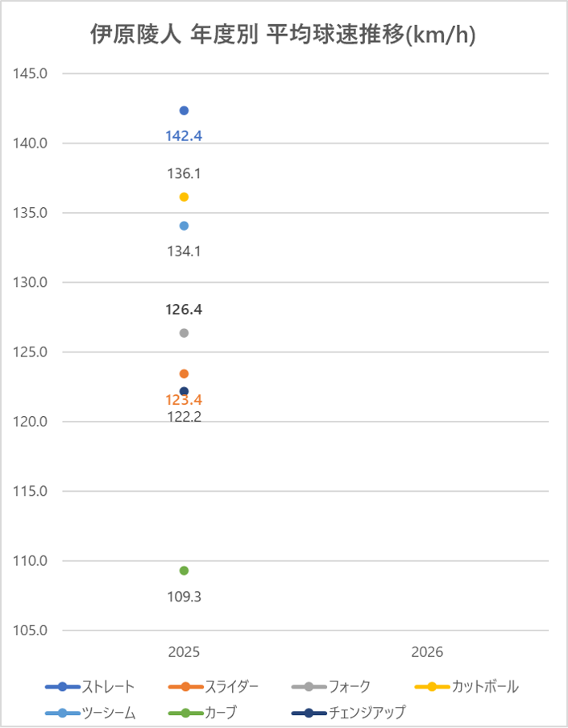Select the green 109.3 data point
568x728 pixels.
click(x=184, y=571)
